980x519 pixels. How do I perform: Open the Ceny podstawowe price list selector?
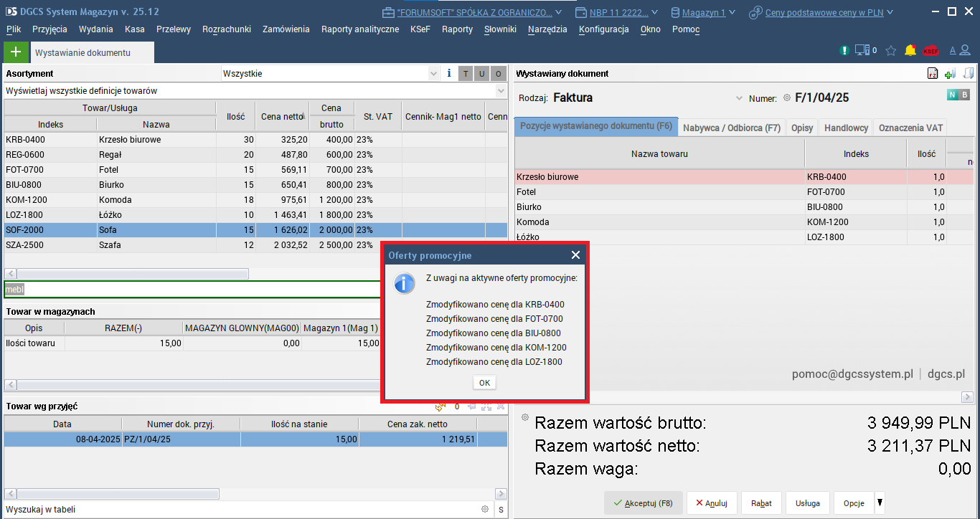821,12
